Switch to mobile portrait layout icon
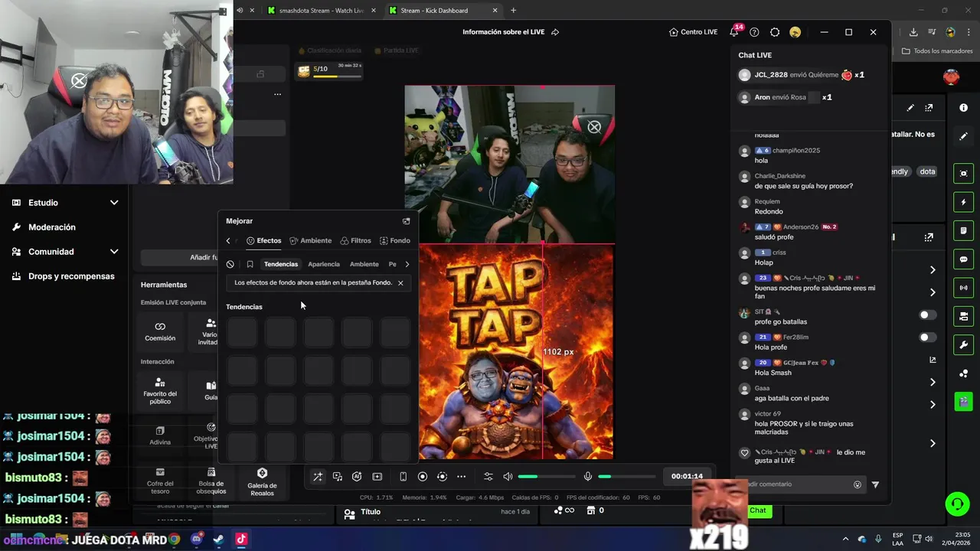The width and height of the screenshot is (980, 551). click(403, 477)
